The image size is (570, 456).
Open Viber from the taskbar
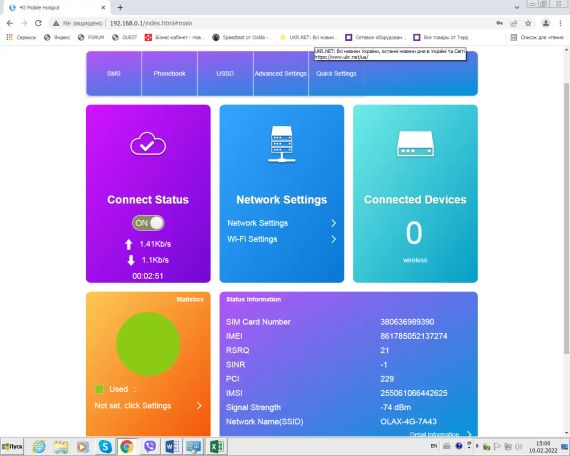click(150, 446)
